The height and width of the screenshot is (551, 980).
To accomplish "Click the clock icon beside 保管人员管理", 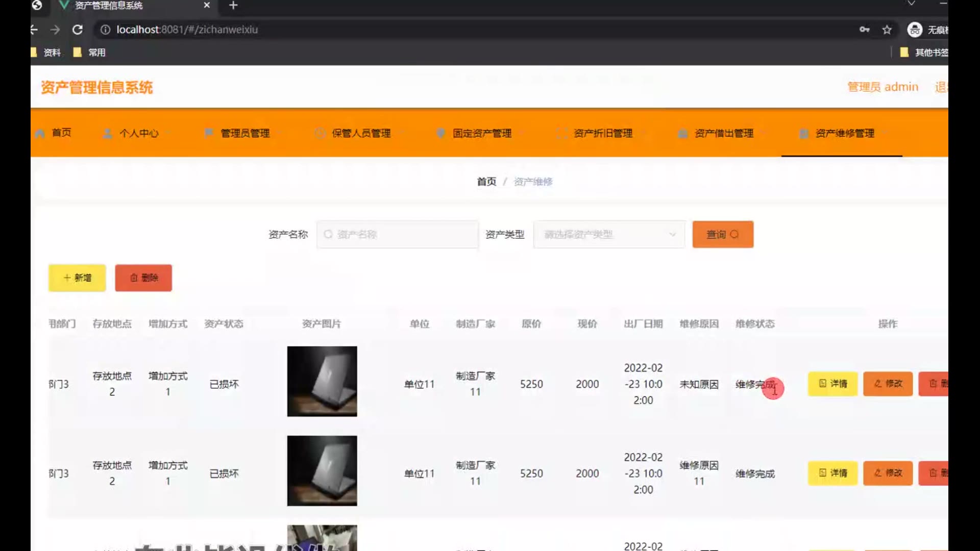I will pos(320,133).
